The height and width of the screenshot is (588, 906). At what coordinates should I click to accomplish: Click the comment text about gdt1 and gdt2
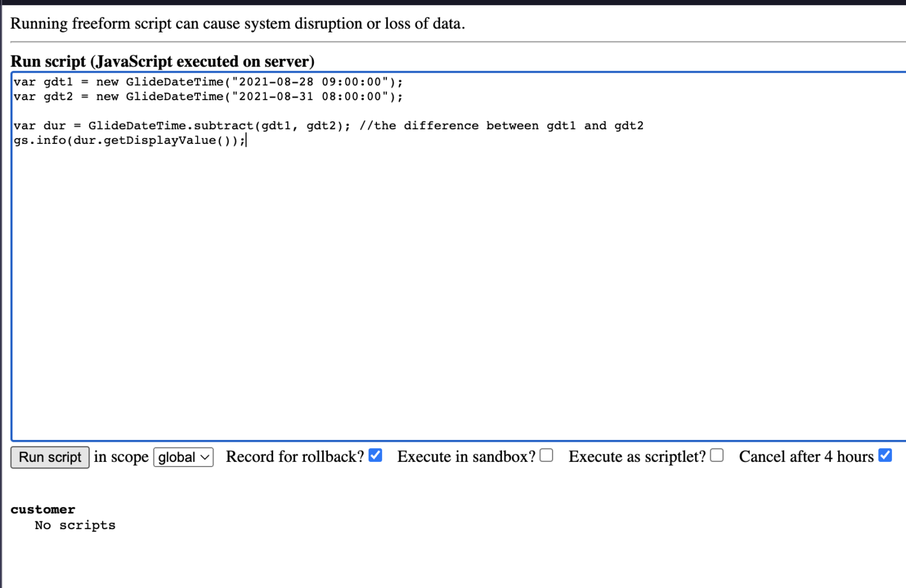(x=501, y=126)
